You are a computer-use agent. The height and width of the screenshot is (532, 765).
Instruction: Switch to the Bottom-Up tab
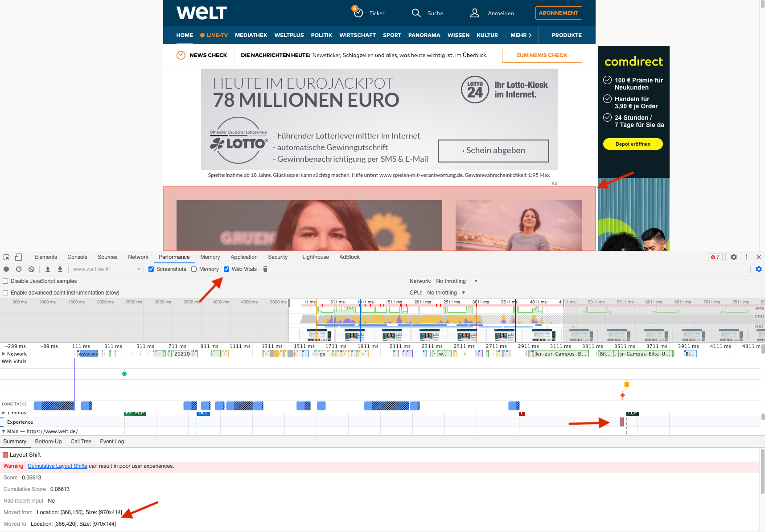point(48,442)
